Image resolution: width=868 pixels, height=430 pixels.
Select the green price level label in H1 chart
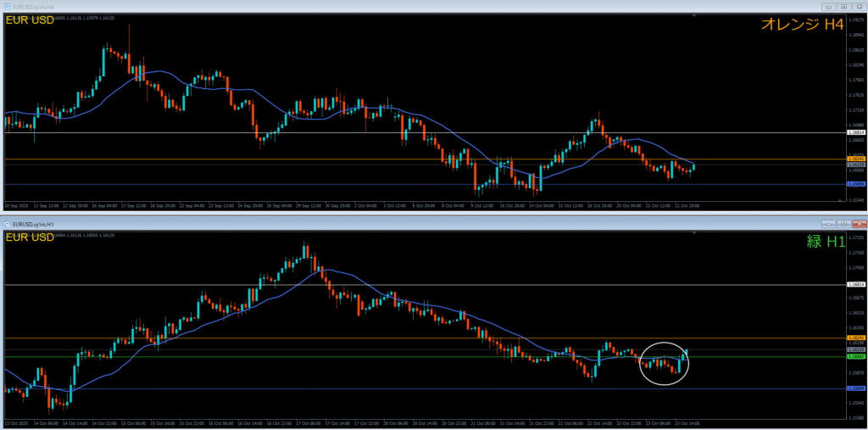(856, 356)
